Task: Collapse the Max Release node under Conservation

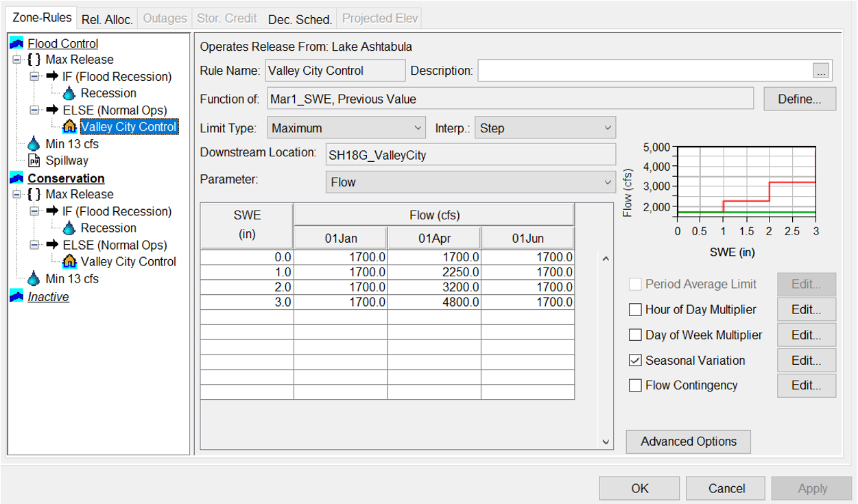Action: click(17, 195)
